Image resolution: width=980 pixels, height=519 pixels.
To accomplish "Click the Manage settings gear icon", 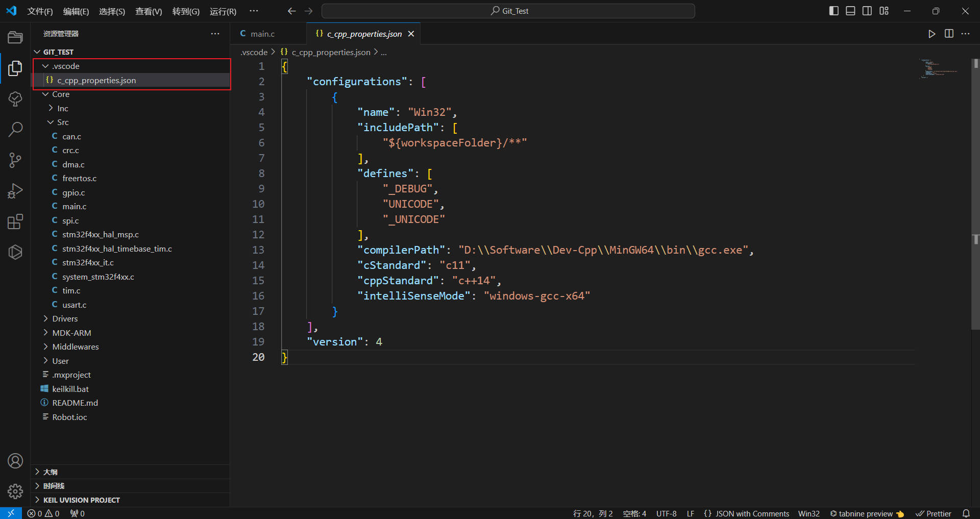I will pyautogui.click(x=15, y=491).
